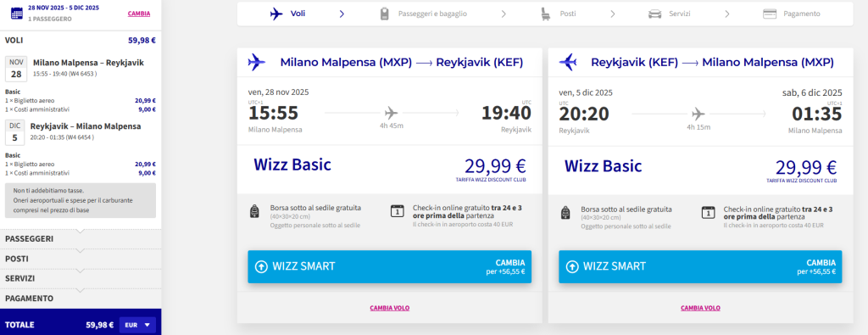Open the Pagamento step in progress bar
This screenshot has height=335, width=868.
(x=791, y=14)
